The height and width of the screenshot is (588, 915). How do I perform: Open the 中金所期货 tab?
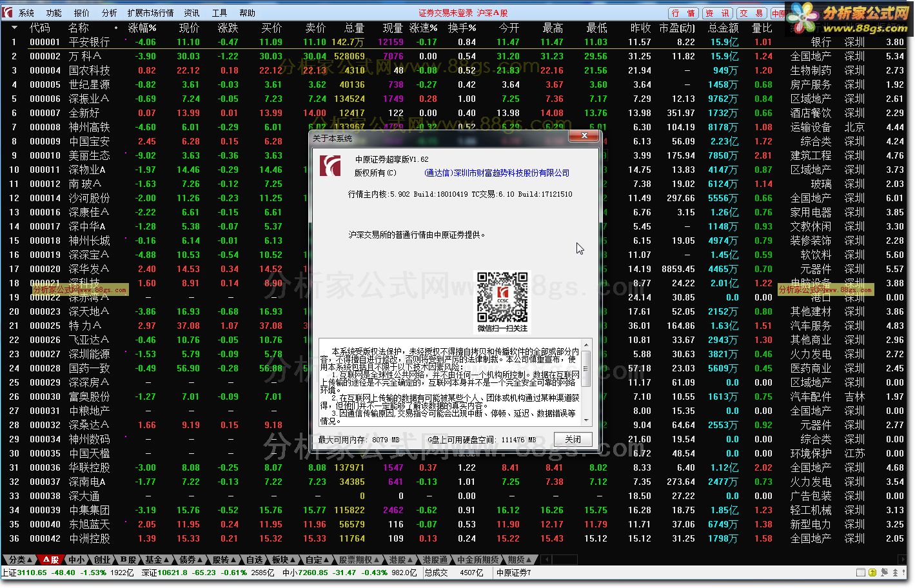tap(478, 560)
